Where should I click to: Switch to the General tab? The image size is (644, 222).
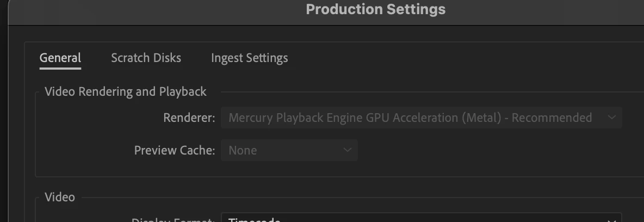(x=60, y=58)
